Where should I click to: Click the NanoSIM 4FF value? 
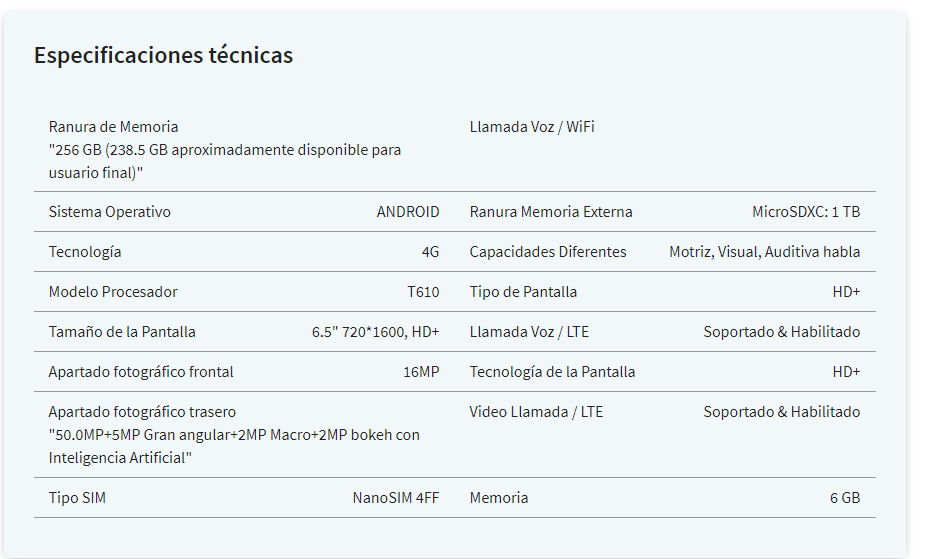click(x=396, y=498)
